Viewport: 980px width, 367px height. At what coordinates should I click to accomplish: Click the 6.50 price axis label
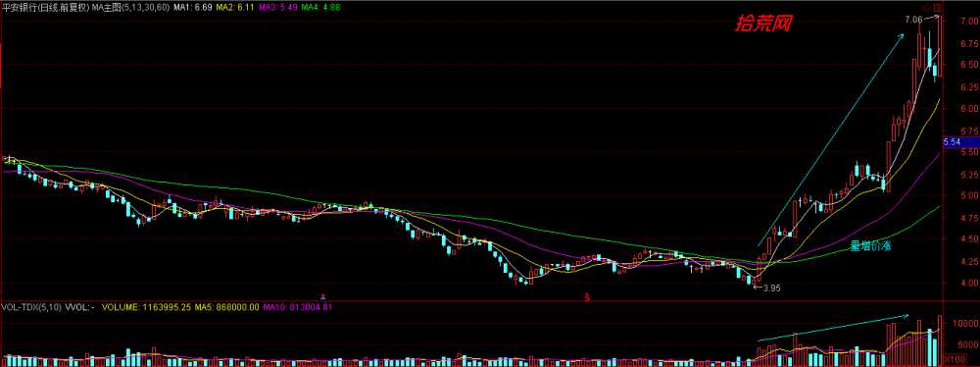click(x=969, y=65)
